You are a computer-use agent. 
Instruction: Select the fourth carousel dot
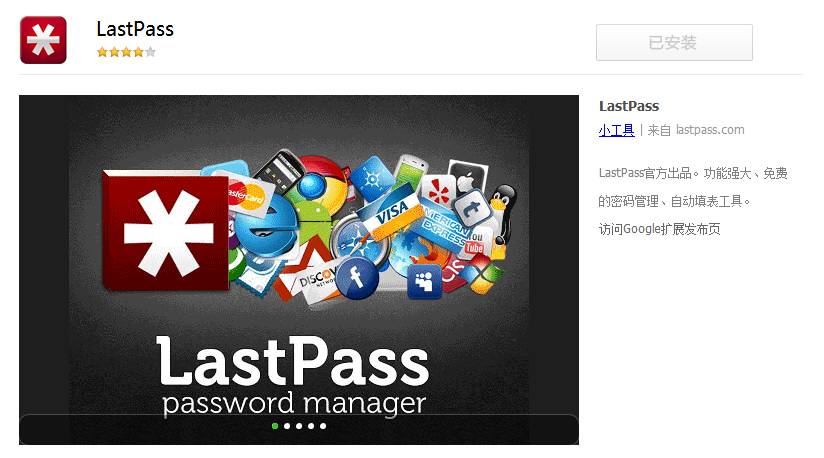[x=311, y=426]
